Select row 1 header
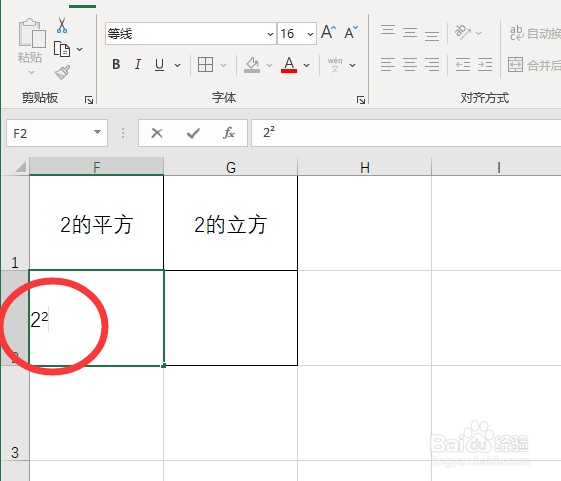The image size is (561, 481). (15, 223)
